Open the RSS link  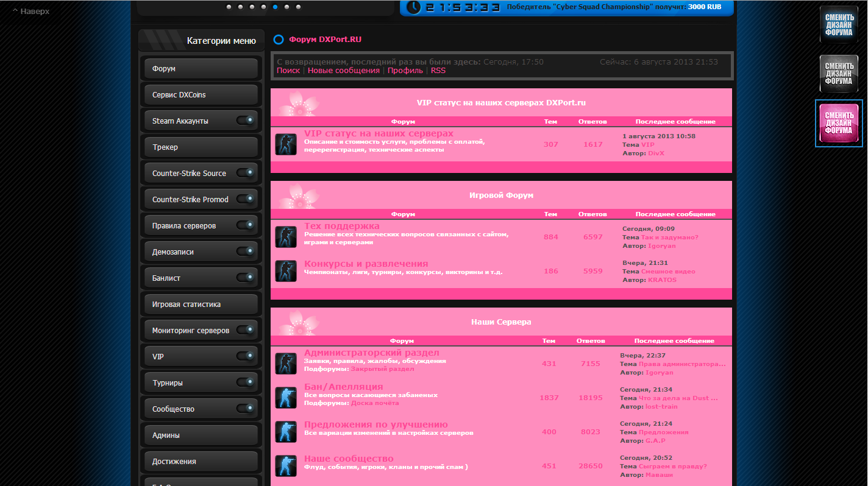click(438, 71)
